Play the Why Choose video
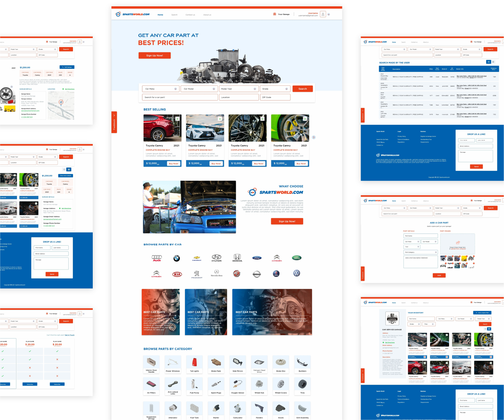Viewport: 504px width, 420px height. point(189,207)
